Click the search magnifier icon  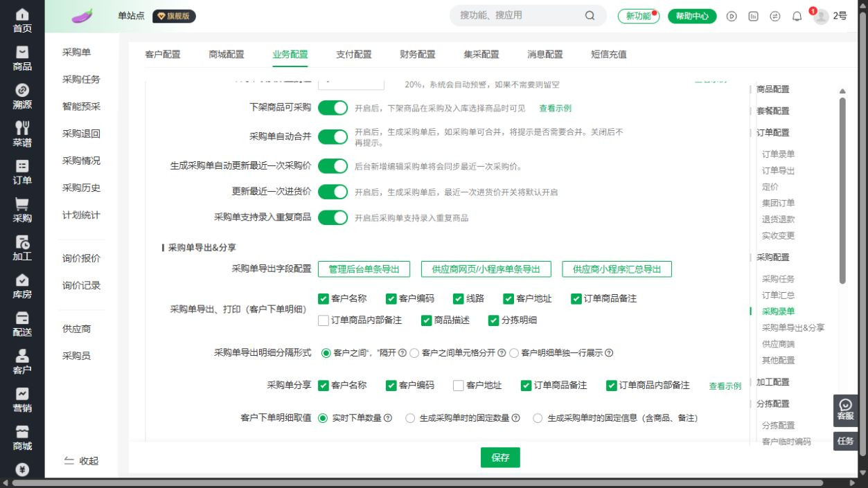[590, 15]
